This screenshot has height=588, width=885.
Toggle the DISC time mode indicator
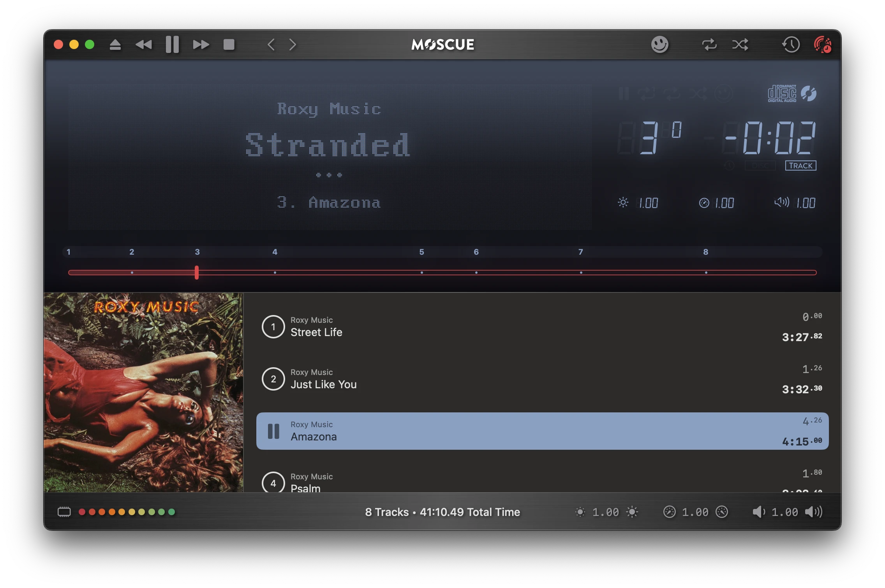[x=760, y=165]
